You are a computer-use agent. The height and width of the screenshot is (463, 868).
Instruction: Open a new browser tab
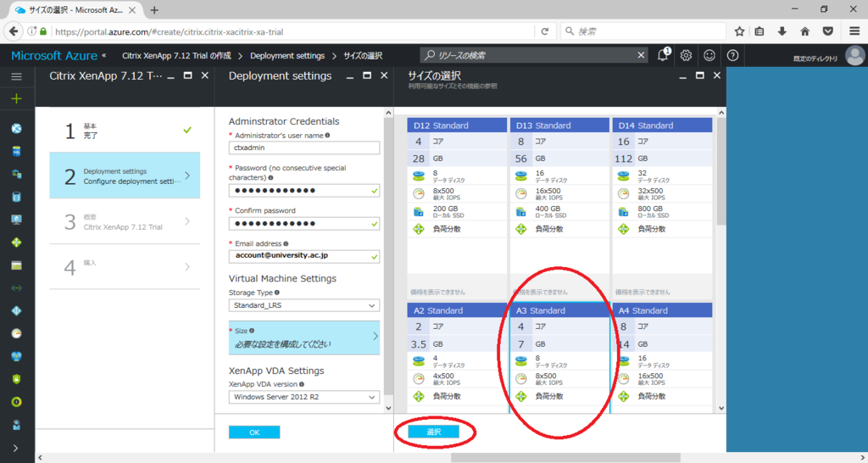pos(154,10)
